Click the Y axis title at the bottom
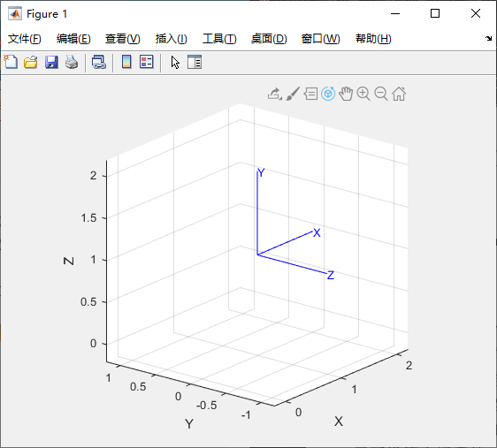Viewport: 497px width, 448px height. 189,423
